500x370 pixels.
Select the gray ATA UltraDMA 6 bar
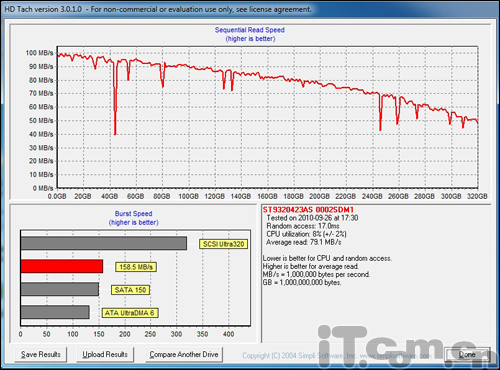point(55,312)
